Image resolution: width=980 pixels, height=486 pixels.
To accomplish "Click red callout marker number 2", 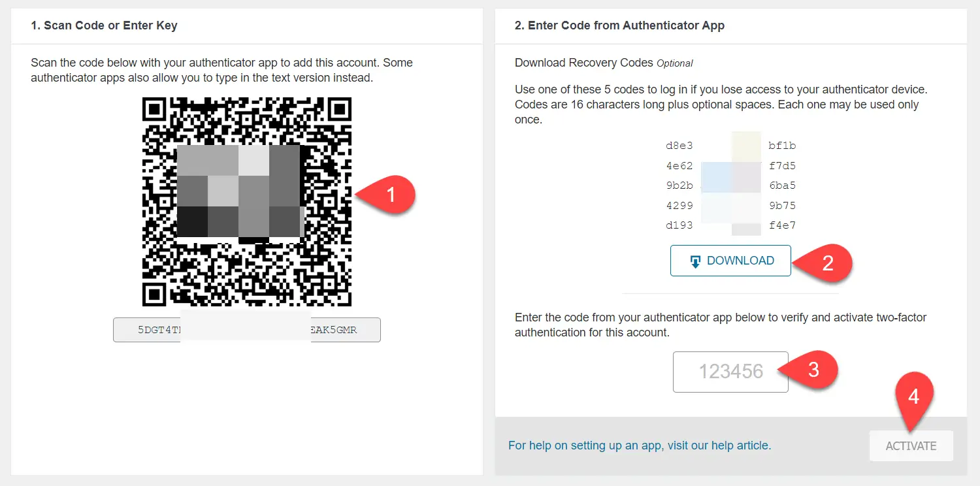I will [828, 263].
